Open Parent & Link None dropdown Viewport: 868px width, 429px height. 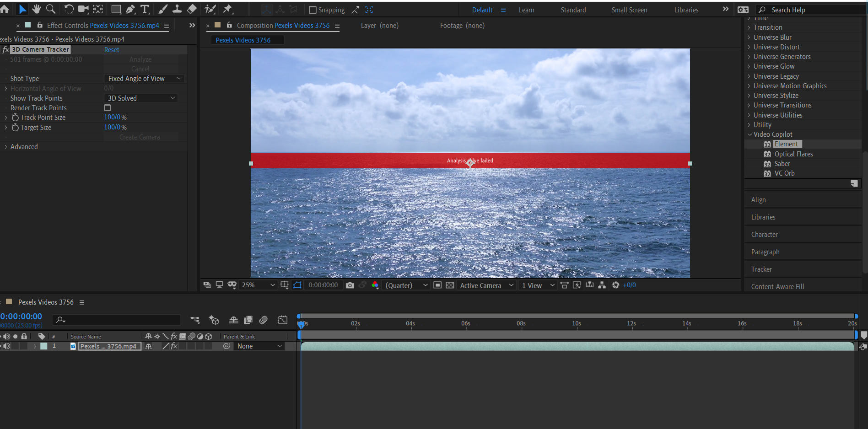(259, 346)
